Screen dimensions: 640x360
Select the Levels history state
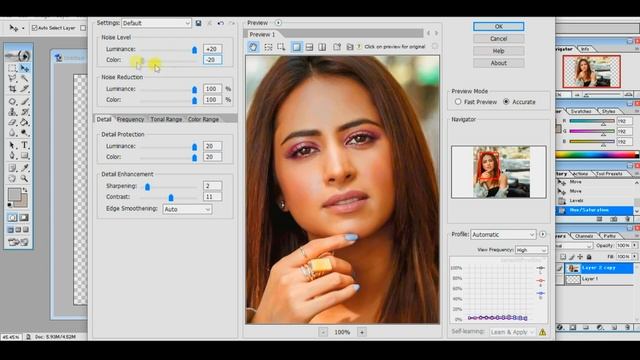594,200
